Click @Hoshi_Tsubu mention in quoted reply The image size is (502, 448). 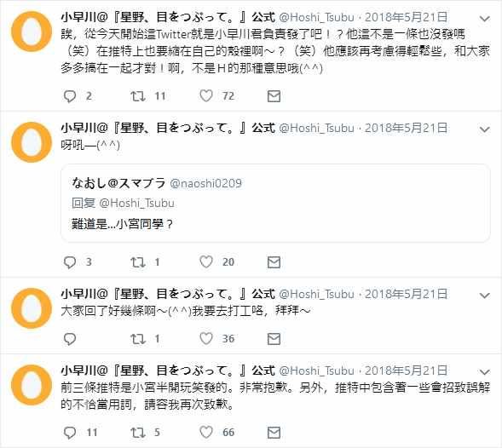click(x=136, y=203)
